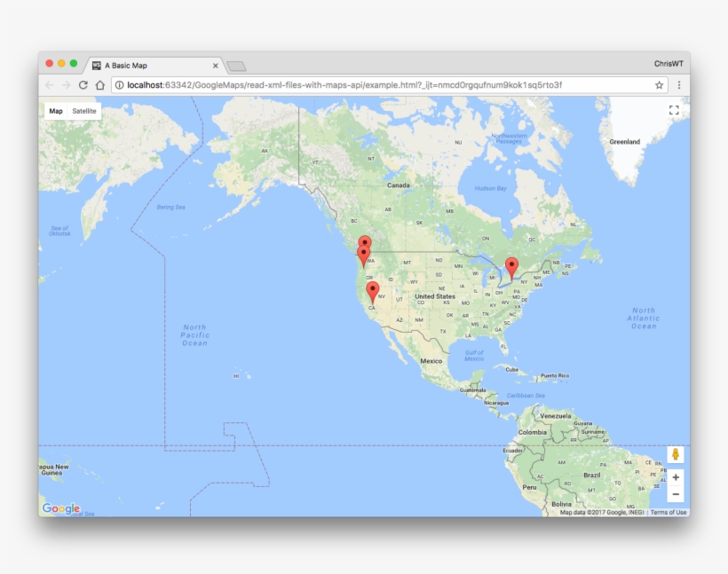The height and width of the screenshot is (574, 728).
Task: Open a new browser tab
Action: (x=234, y=64)
